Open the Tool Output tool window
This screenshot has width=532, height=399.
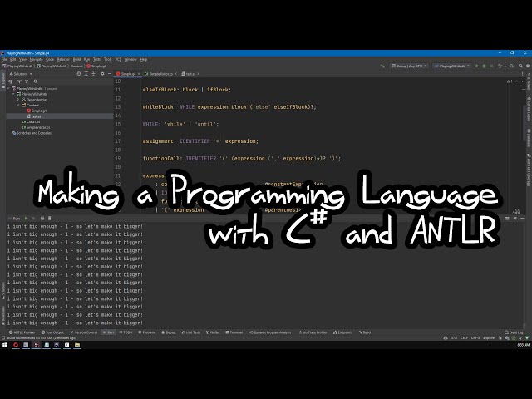coord(52,332)
